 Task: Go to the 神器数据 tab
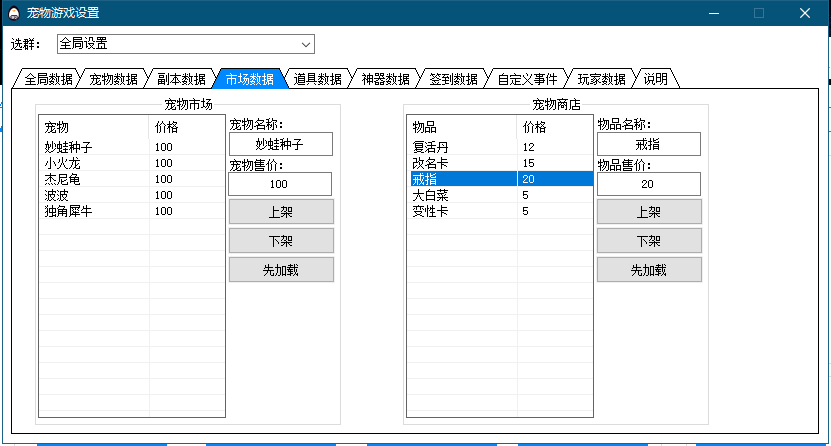pos(385,79)
